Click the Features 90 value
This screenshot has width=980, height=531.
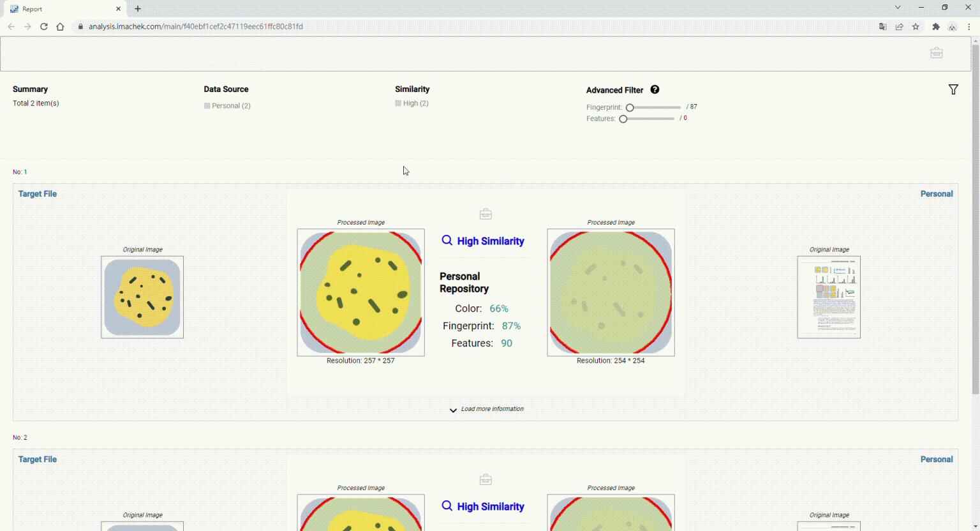[507, 343]
